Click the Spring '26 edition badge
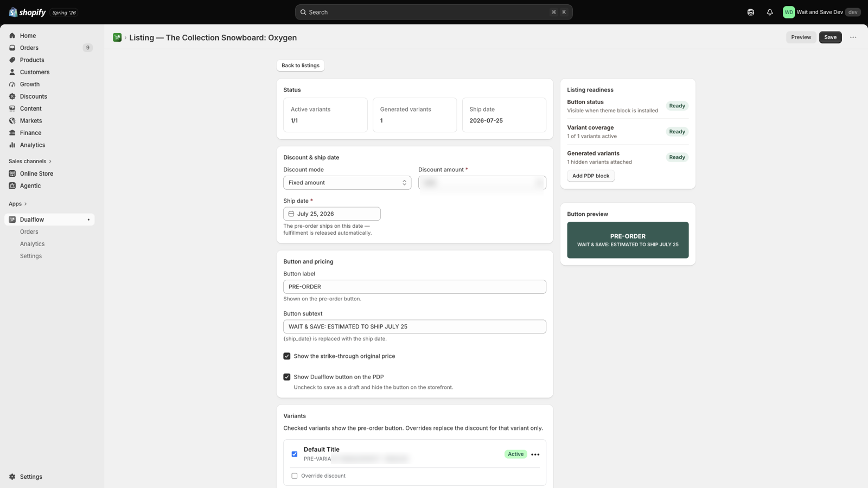The height and width of the screenshot is (488, 868). coord(64,12)
